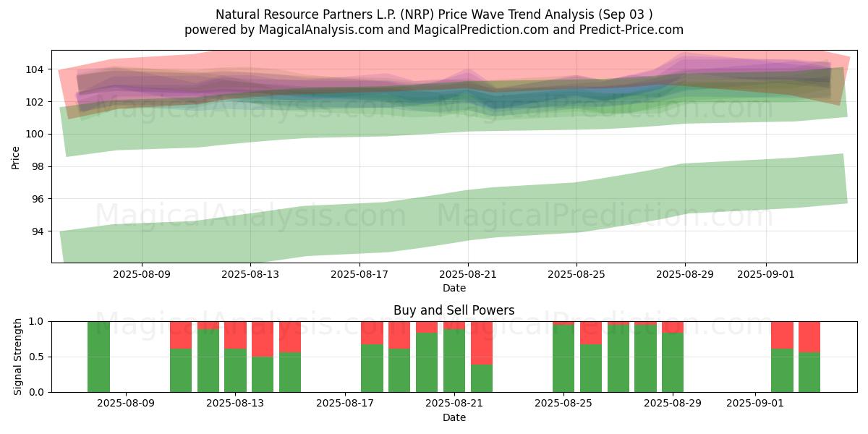Click '2025-09-01' on the price chart axis
Viewport: 868px width, 434px height.
[x=767, y=275]
